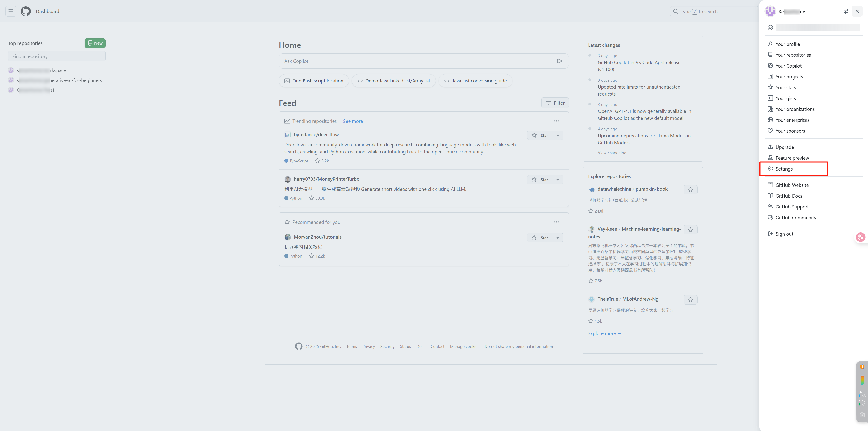This screenshot has width=868, height=431.
Task: Click the Find a repository field
Action: 57,56
